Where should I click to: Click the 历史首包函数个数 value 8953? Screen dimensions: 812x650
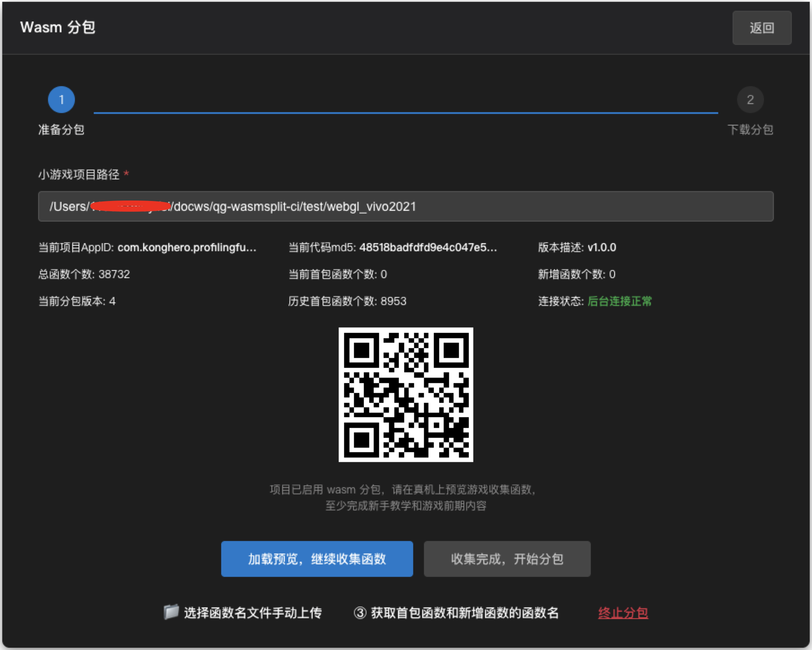[x=393, y=301]
